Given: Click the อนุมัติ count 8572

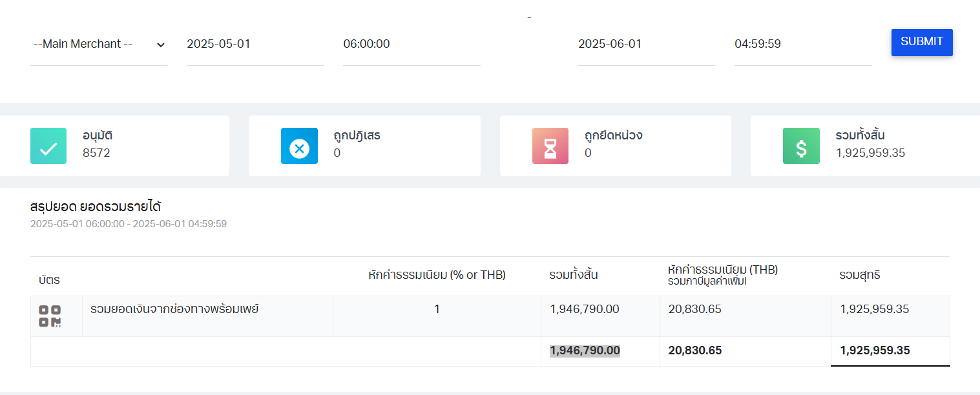Looking at the screenshot, I should pyautogui.click(x=96, y=153).
